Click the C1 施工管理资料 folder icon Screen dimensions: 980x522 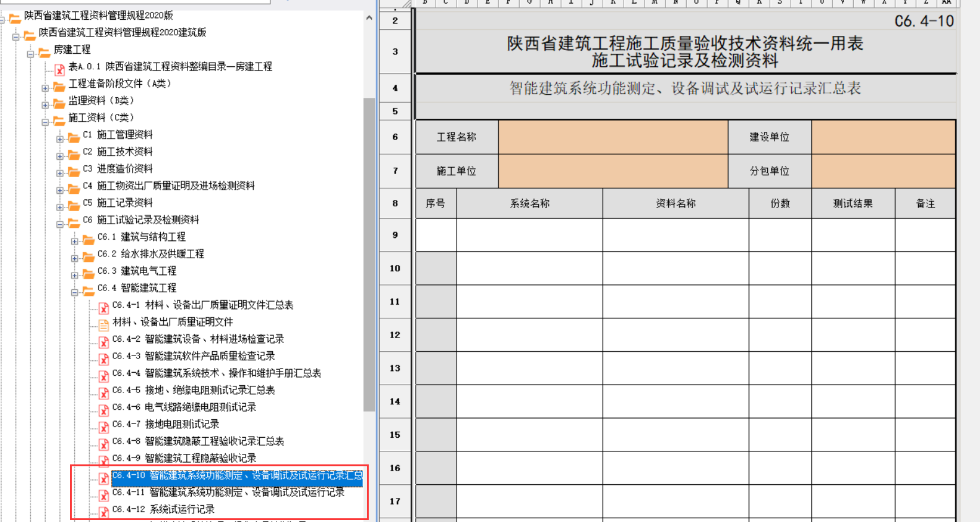tap(74, 137)
